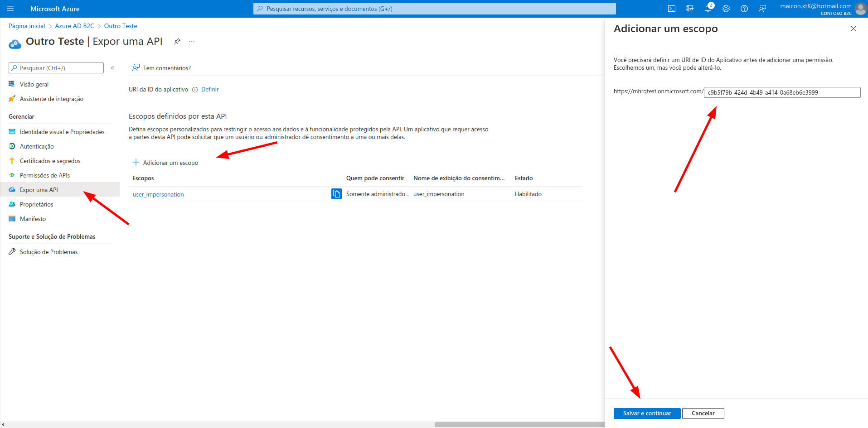
Task: Click Adicionar um escopo
Action: (165, 163)
